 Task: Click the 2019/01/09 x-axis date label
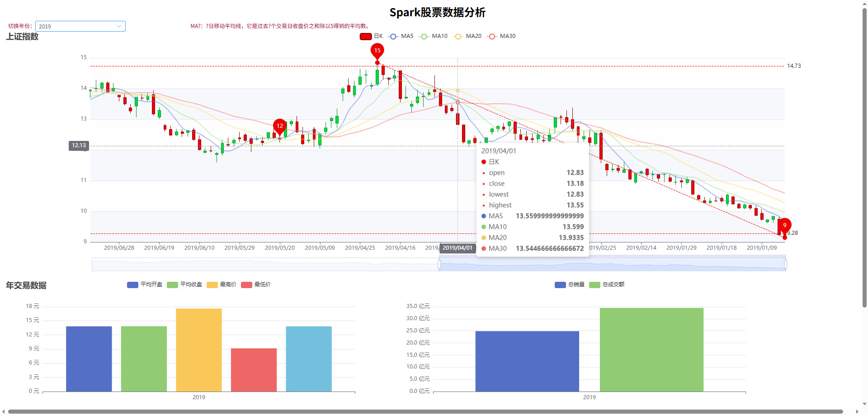point(762,248)
